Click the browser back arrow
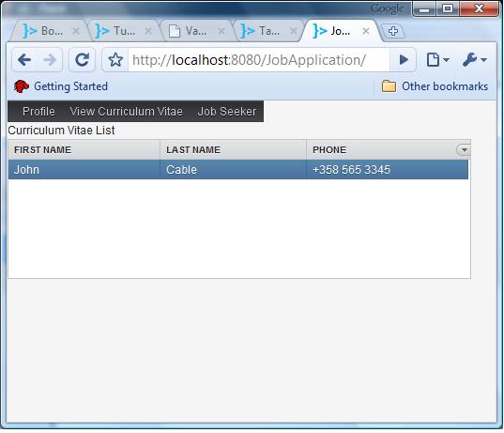The height and width of the screenshot is (433, 504). pos(24,60)
